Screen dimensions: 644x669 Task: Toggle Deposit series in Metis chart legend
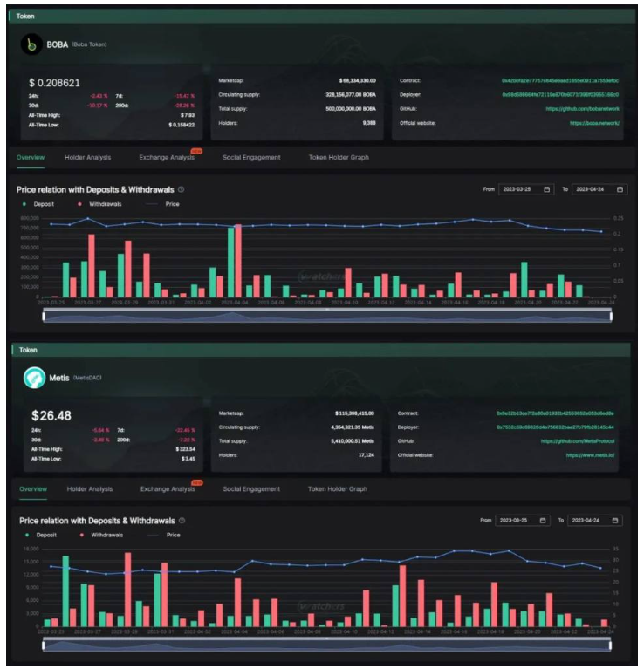coord(40,535)
